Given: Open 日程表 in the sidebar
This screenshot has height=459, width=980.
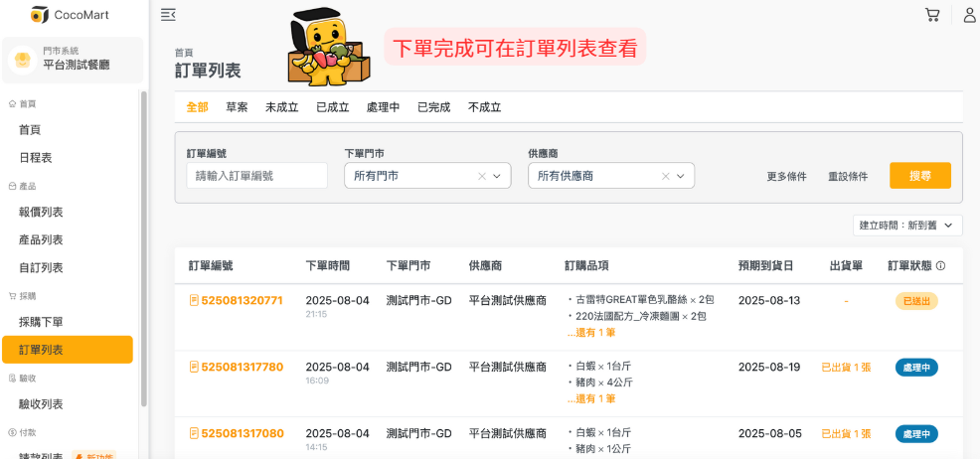Looking at the screenshot, I should coord(68,157).
